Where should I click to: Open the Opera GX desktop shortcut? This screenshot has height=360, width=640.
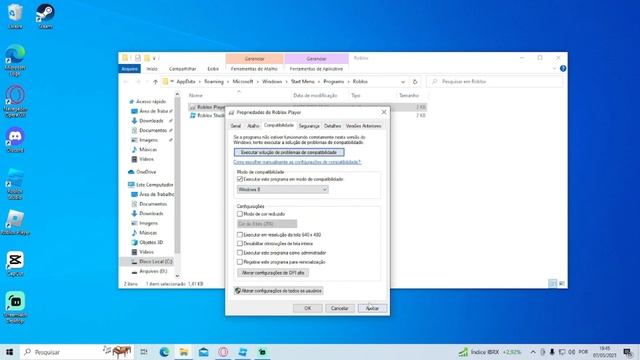(x=15, y=101)
